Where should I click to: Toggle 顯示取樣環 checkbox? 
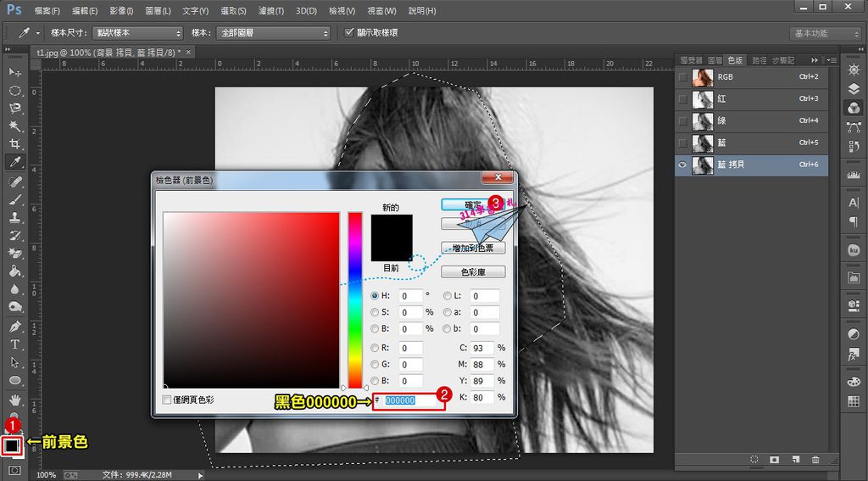(348, 33)
